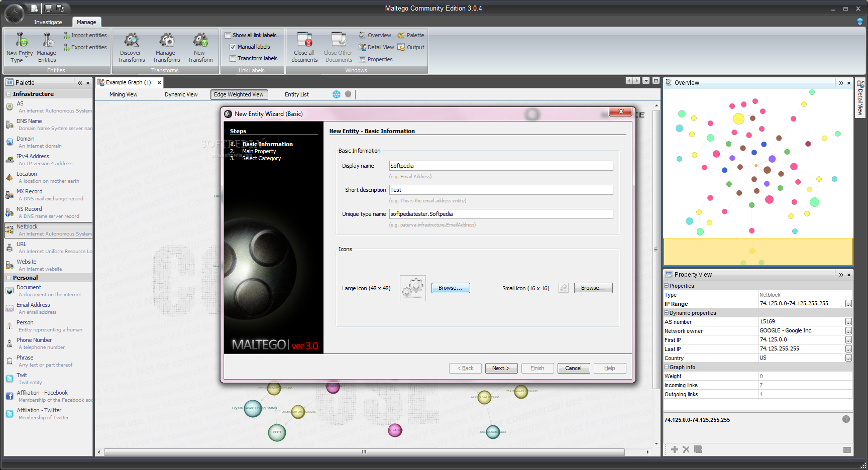The image size is (868, 470).
Task: Switch to the Manage ribbon tab
Action: (86, 22)
